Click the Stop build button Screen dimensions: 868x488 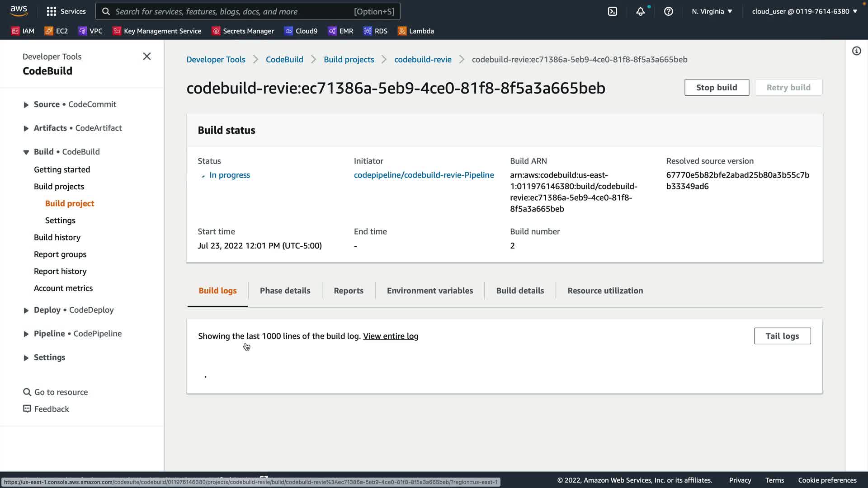(x=716, y=87)
